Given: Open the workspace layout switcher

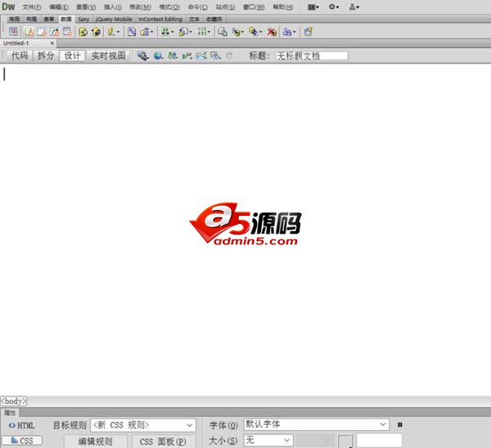Looking at the screenshot, I should 313,7.
